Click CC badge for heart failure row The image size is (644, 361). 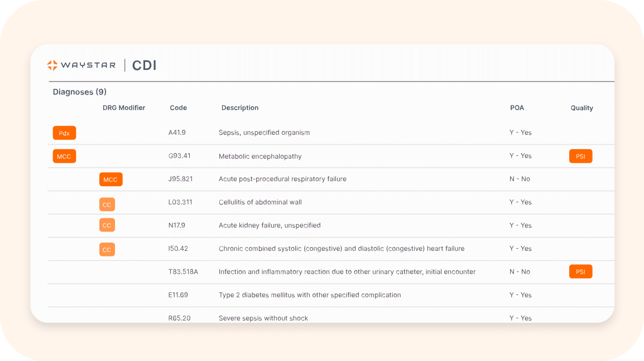[x=107, y=249]
